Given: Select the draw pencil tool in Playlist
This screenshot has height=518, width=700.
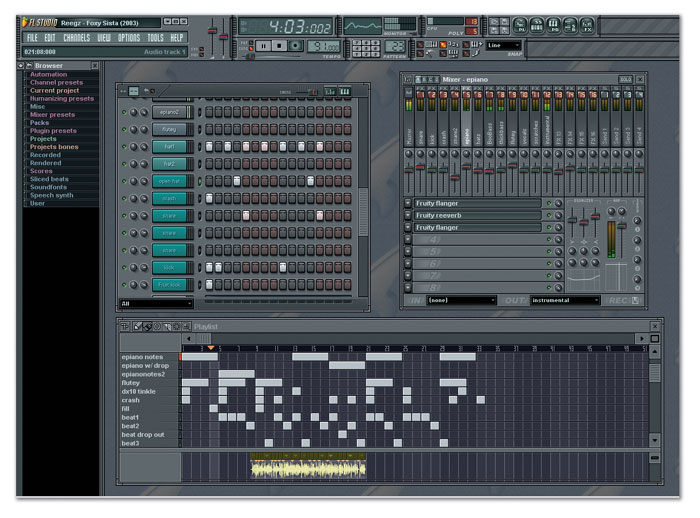Looking at the screenshot, I should (x=138, y=326).
